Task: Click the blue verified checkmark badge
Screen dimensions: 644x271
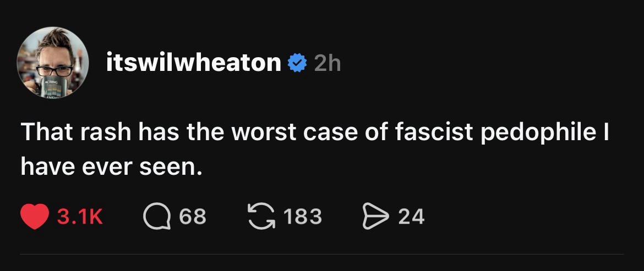Action: tap(298, 64)
